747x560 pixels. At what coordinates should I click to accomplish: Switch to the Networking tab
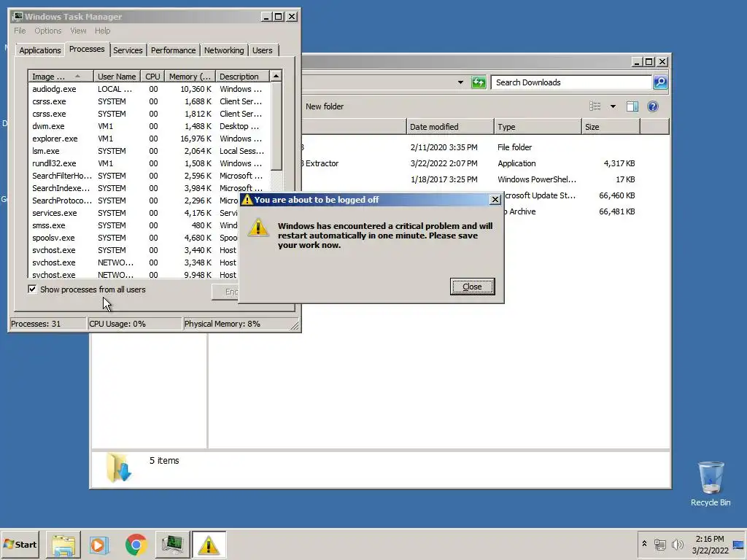pos(224,50)
